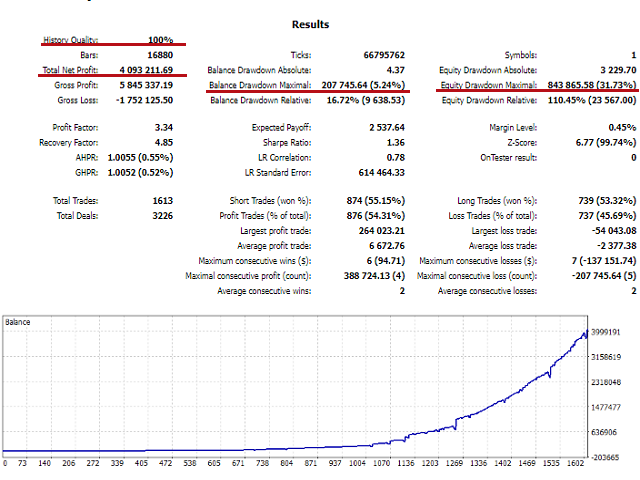640x480 pixels.
Task: Select LR Correlation value 0.78
Action: 396,158
